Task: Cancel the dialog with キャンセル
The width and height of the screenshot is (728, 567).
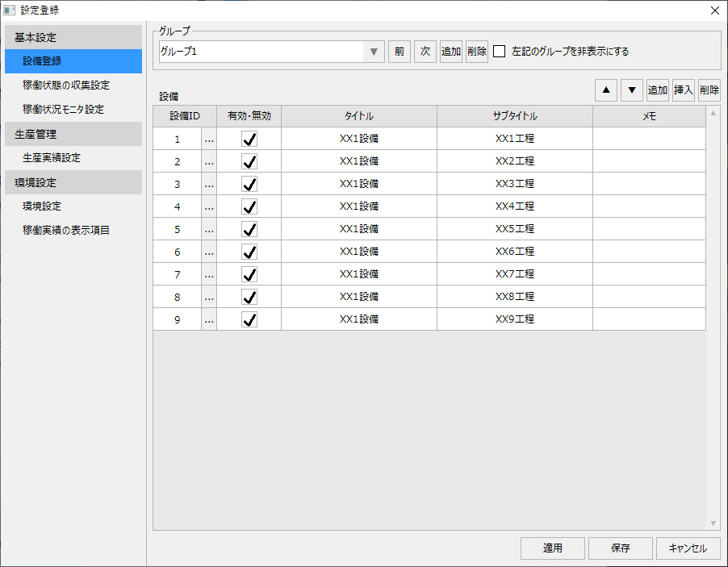Action: coord(688,548)
